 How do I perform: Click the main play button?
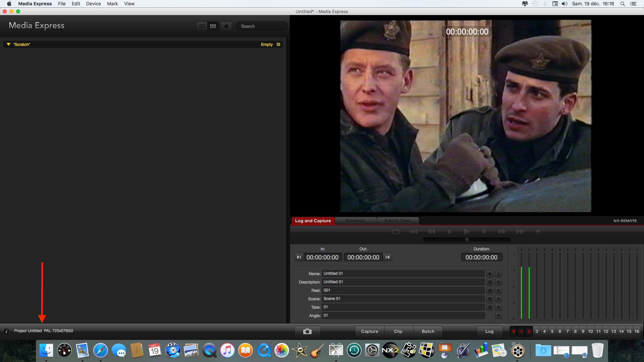pos(466,231)
